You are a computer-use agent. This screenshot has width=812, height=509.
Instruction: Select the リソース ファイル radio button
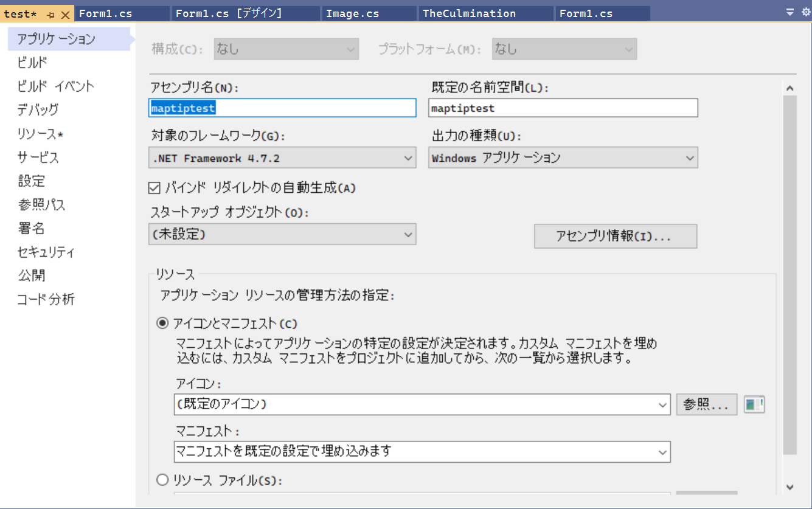[162, 480]
